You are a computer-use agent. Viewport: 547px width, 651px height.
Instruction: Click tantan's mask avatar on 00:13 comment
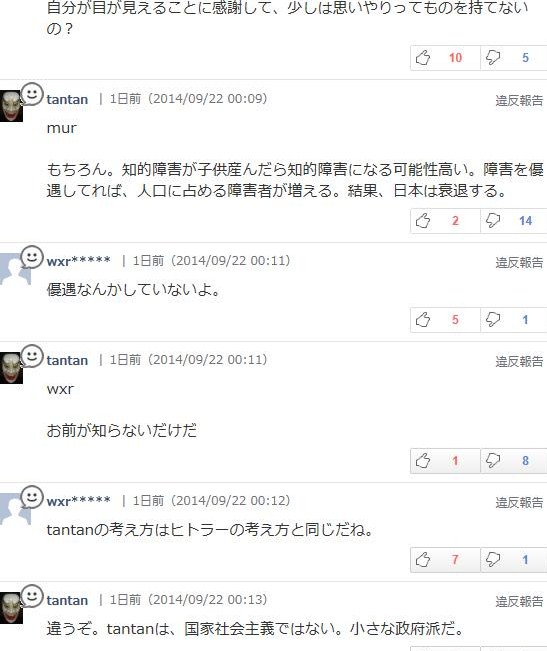(11, 608)
